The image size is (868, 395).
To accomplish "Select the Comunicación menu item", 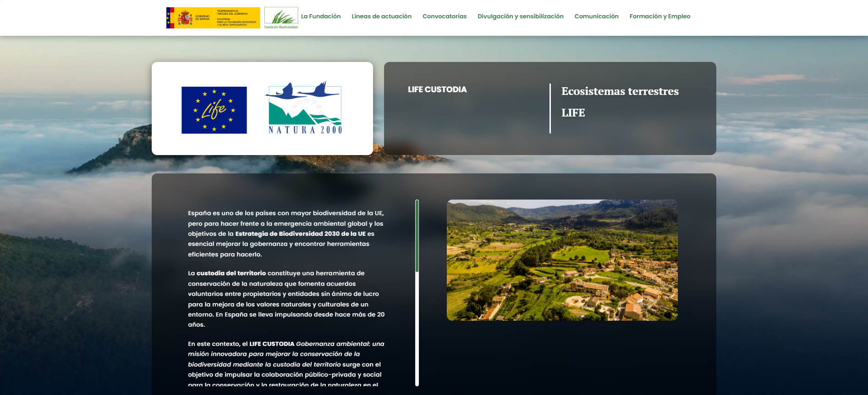I will point(596,17).
